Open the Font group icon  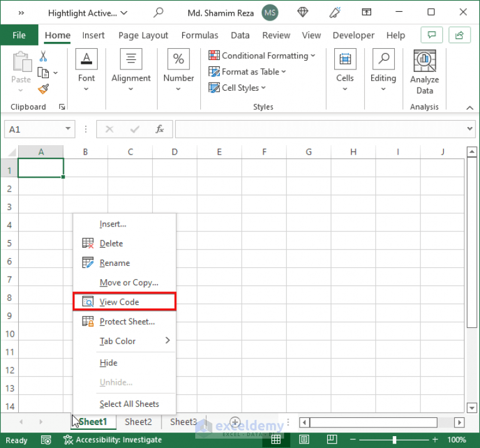86,59
